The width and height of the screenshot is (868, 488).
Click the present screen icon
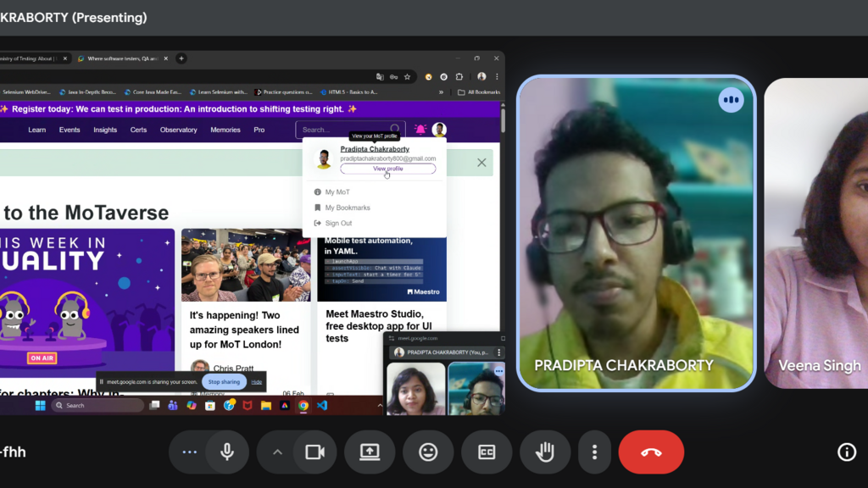370,452
